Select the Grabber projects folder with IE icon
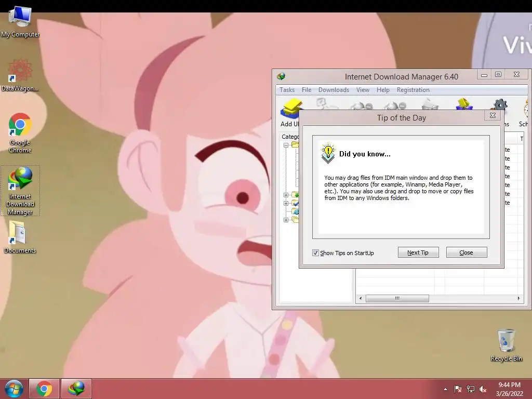This screenshot has height=399, width=532. [296, 211]
